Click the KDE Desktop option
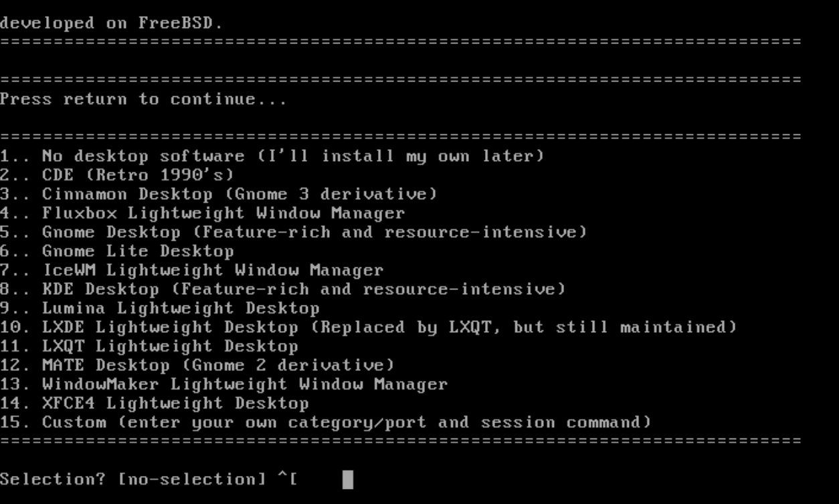 click(x=282, y=289)
